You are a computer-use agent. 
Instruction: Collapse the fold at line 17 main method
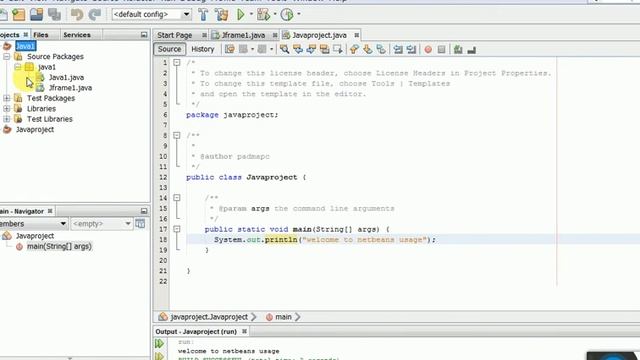pos(177,229)
